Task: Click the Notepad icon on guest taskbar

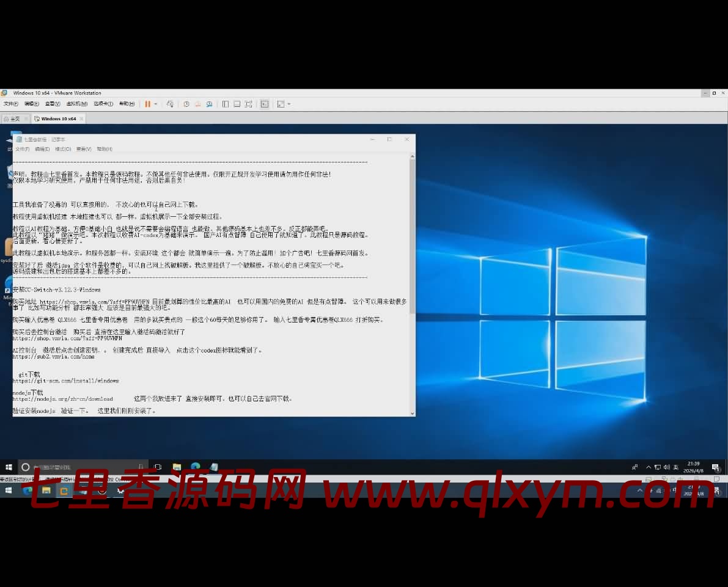Action: tap(213, 467)
